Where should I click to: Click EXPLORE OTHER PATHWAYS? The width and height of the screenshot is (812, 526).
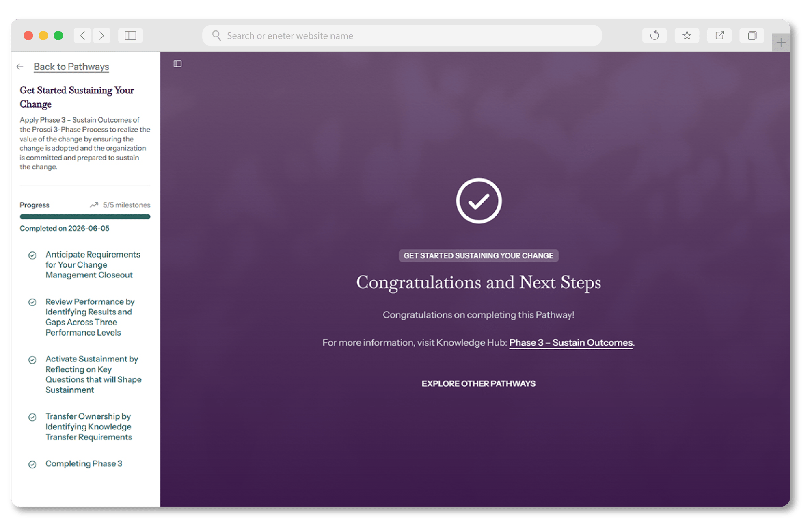click(479, 384)
